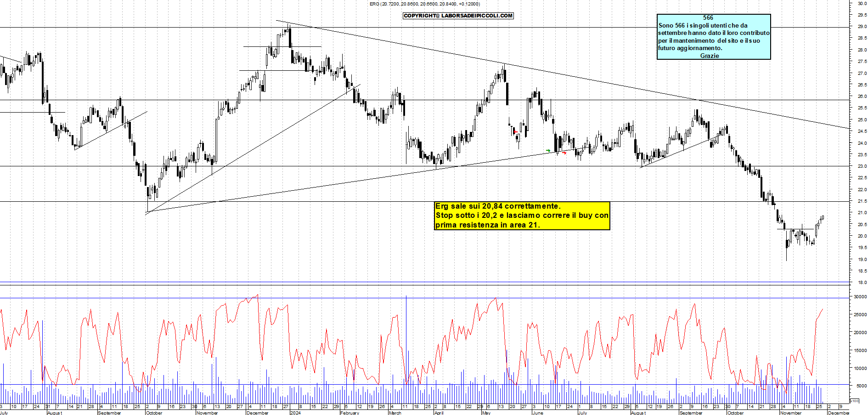Image resolution: width=868 pixels, height=415 pixels.
Task: Click the 28.0 price axis label
Action: [862, 50]
